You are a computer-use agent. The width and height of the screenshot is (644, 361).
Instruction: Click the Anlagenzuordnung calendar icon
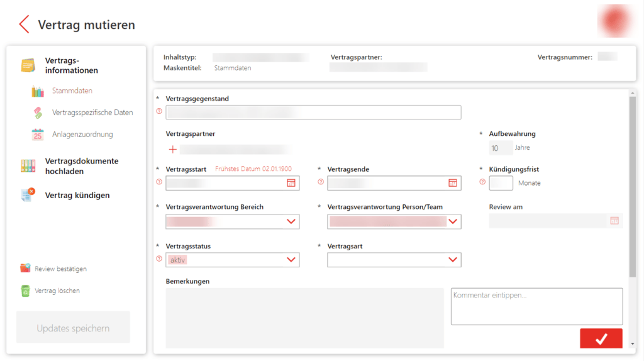pyautogui.click(x=38, y=135)
